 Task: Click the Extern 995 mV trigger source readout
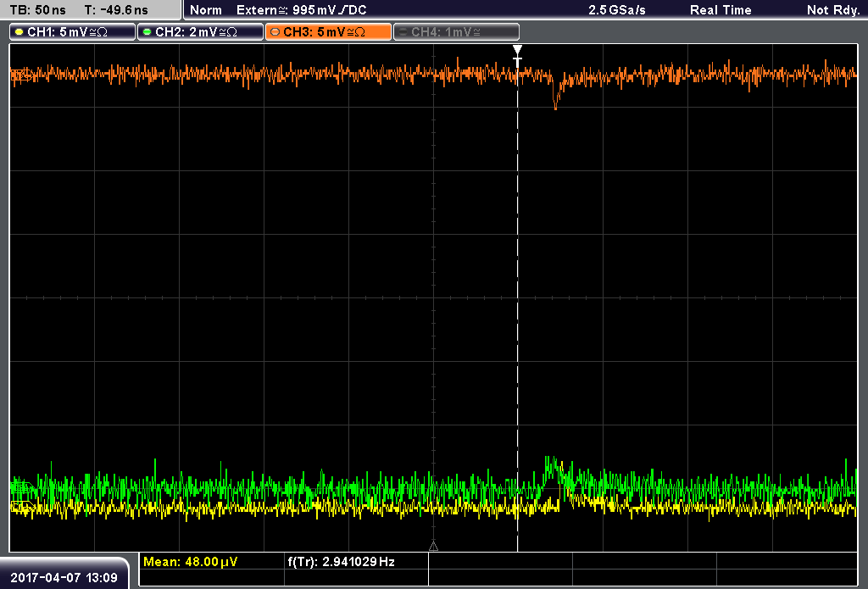pyautogui.click(x=301, y=10)
